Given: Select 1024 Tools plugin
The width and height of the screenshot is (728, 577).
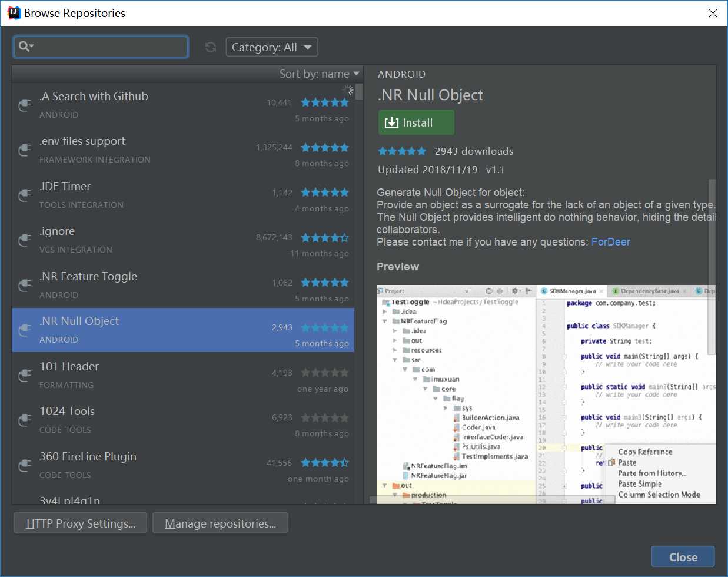Looking at the screenshot, I should (183, 420).
